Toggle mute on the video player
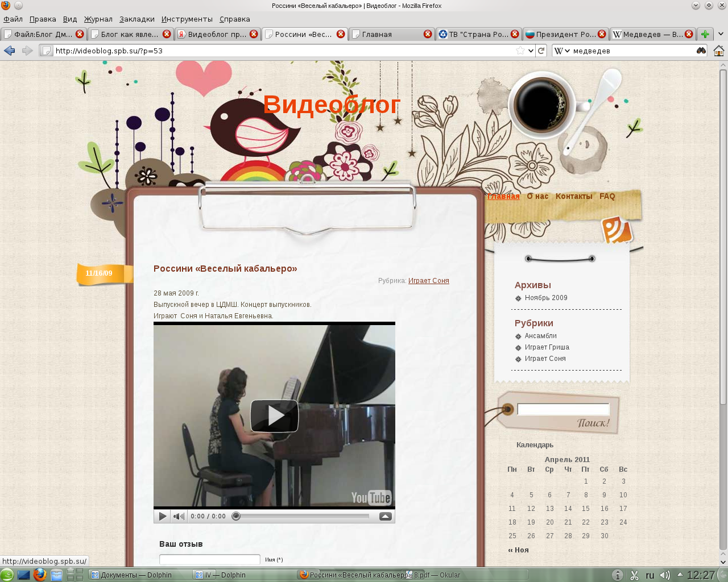The image size is (728, 582). tap(179, 516)
